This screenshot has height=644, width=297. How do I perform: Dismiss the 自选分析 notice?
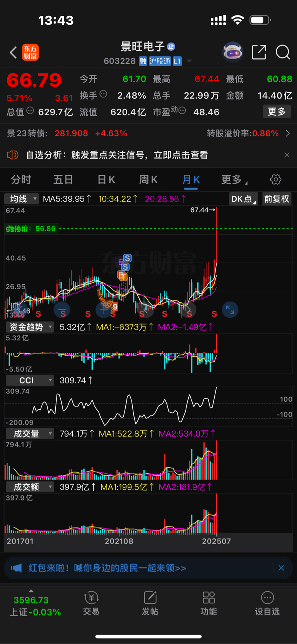(x=287, y=155)
